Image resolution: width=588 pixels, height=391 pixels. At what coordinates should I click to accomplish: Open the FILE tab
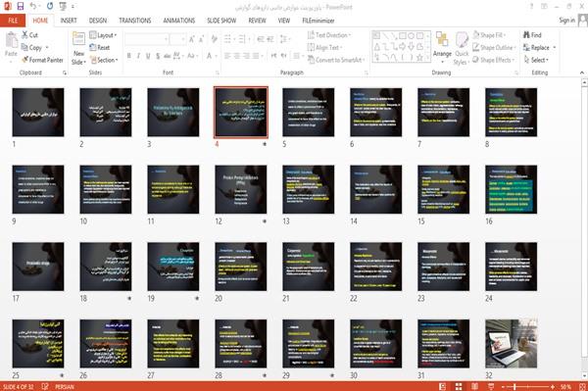[x=13, y=21]
